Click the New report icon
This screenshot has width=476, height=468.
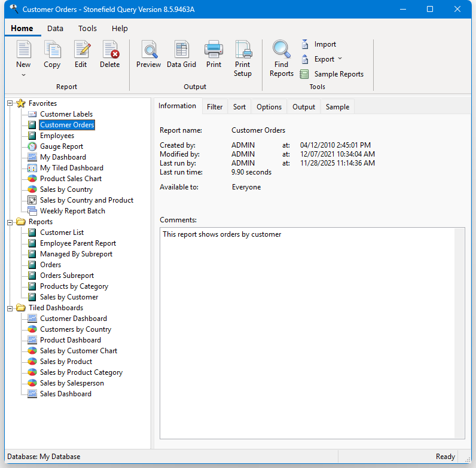[x=23, y=51]
